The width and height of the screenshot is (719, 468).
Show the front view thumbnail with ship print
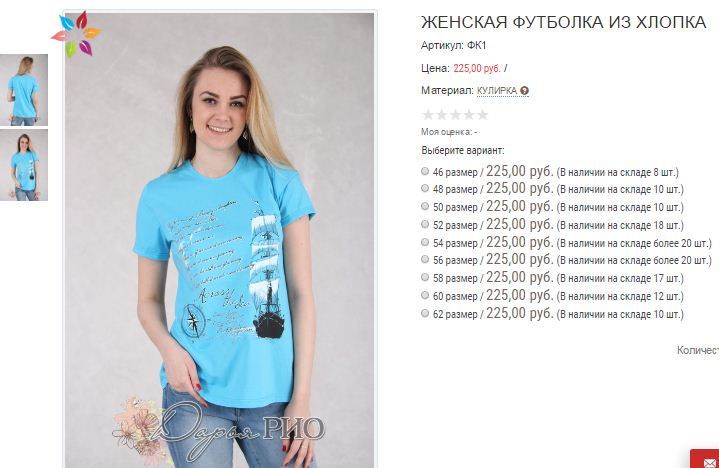click(24, 165)
